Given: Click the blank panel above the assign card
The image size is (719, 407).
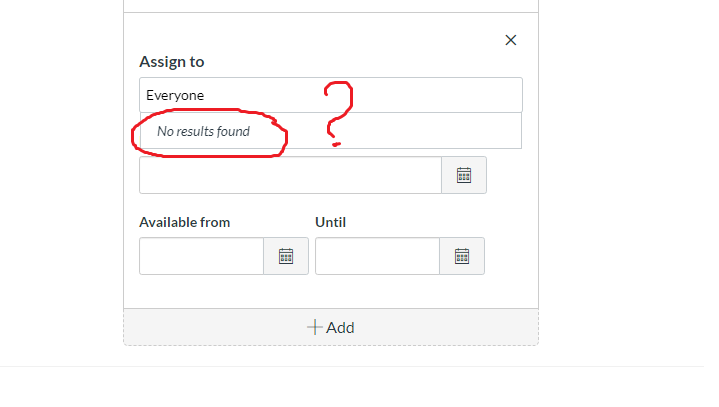Looking at the screenshot, I should (330, 5).
